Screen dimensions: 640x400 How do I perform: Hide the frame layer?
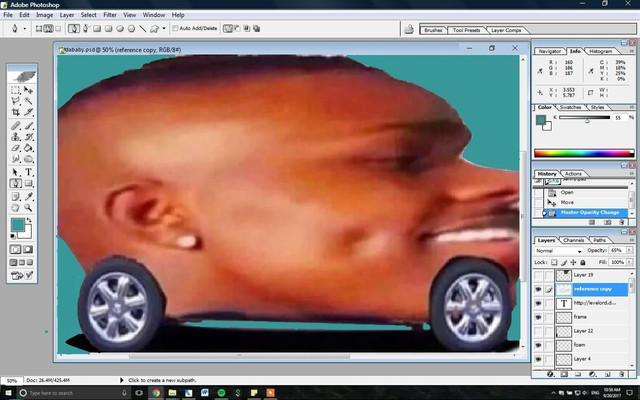click(538, 317)
